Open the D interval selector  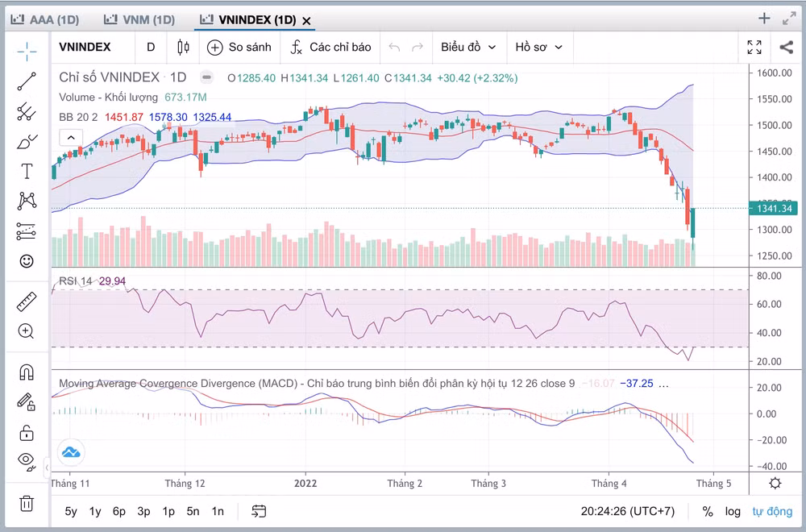click(x=151, y=48)
